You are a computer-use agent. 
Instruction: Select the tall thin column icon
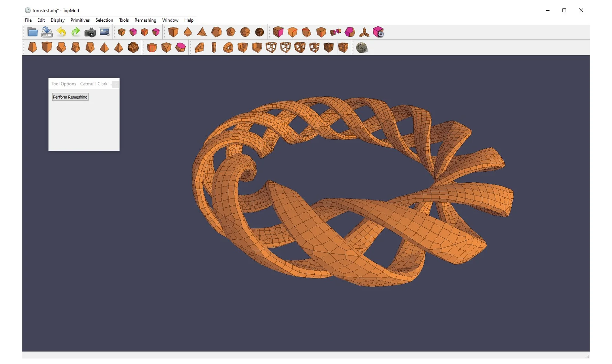pos(214,48)
